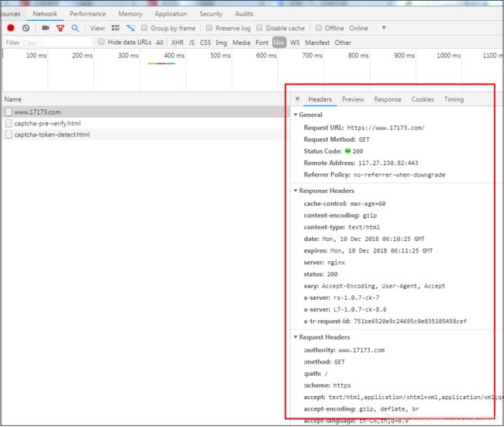504x427 pixels.
Task: Show the Timing tab
Action: [454, 99]
